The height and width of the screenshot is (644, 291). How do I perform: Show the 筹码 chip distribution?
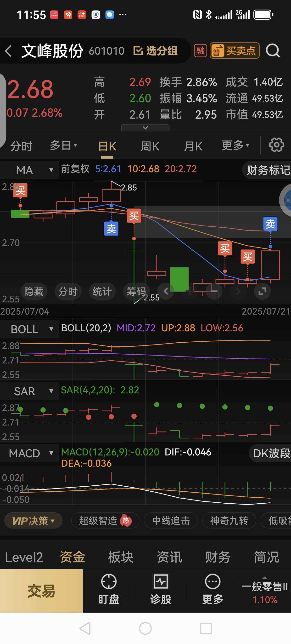click(136, 291)
